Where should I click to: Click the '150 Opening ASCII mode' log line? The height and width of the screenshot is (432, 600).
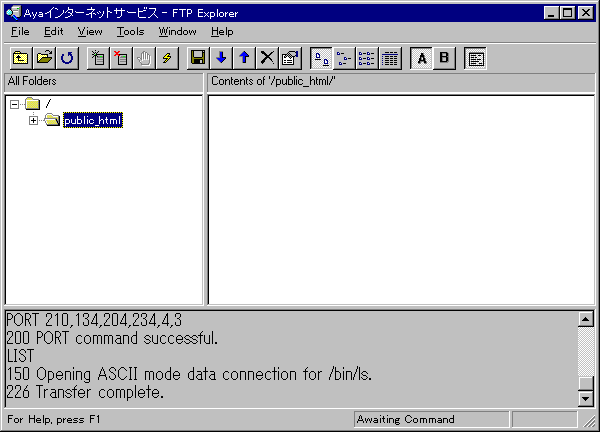pyautogui.click(x=189, y=374)
